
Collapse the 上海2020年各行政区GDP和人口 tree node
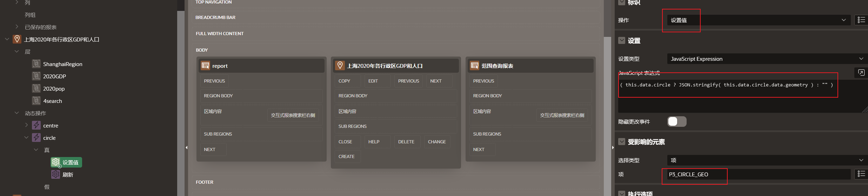7,39
